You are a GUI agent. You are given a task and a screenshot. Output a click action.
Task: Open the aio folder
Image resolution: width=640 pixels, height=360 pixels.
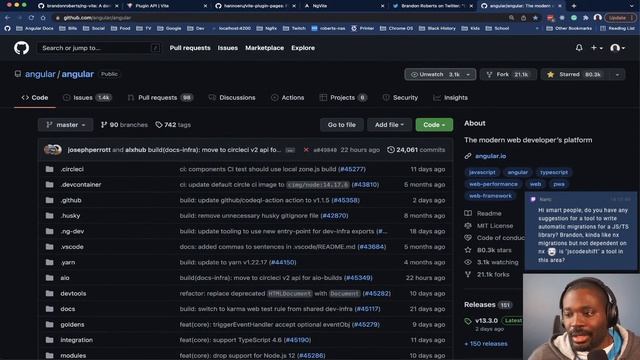pyautogui.click(x=65, y=278)
